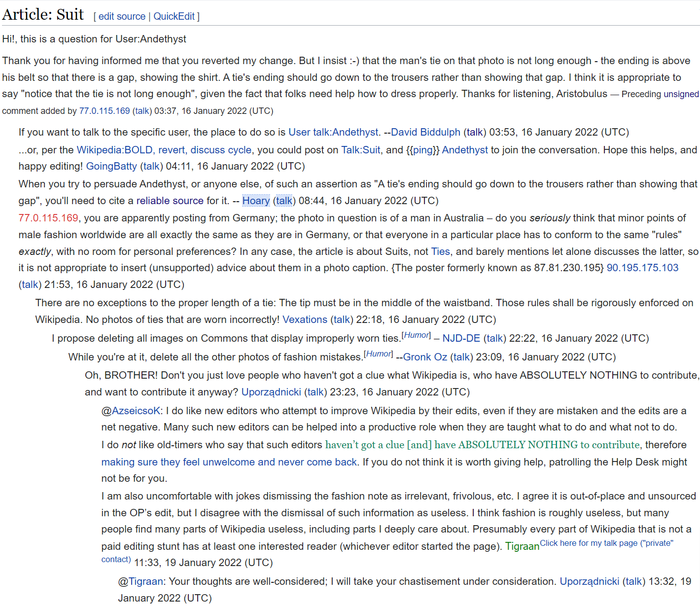Visit the Vexations user page
700x606 pixels.
pyautogui.click(x=305, y=320)
